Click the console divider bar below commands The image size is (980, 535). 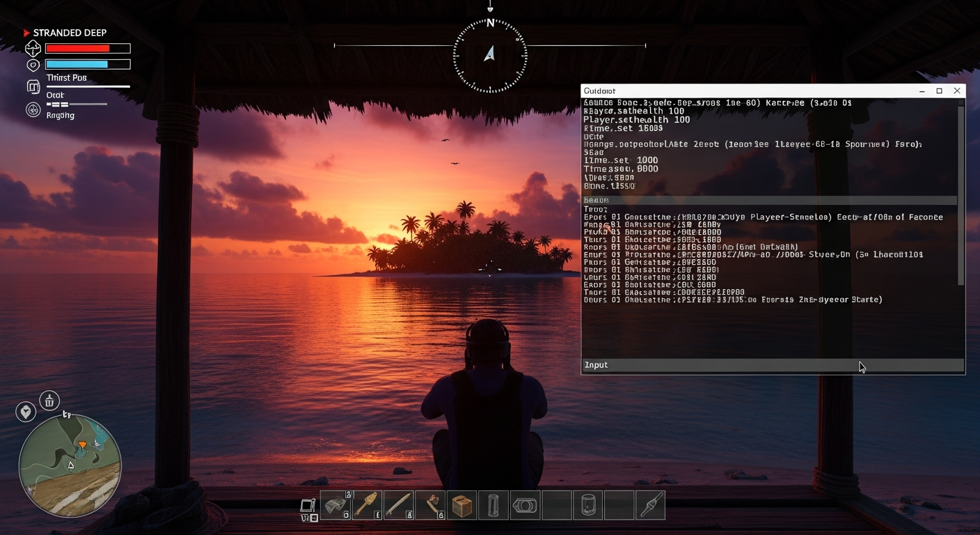coord(769,200)
